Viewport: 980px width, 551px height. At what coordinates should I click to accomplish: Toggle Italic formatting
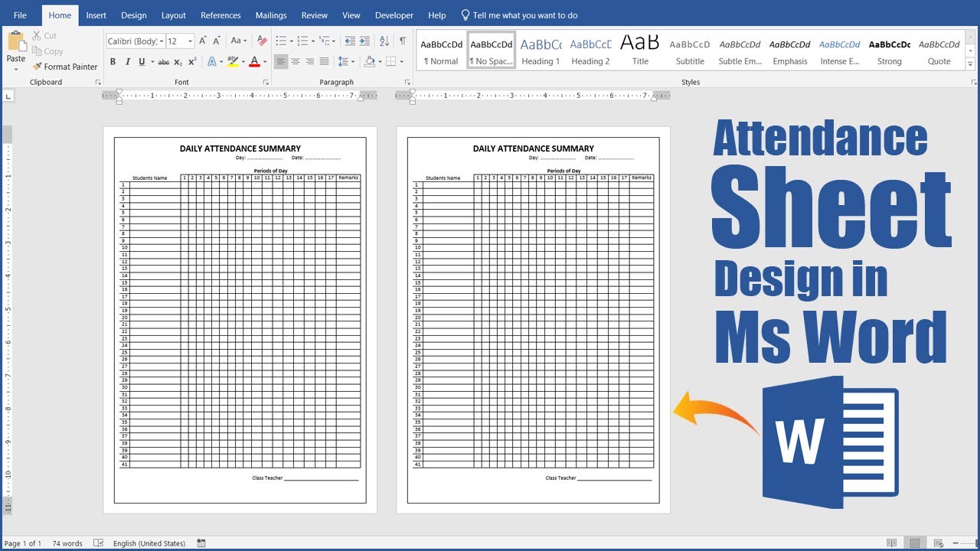click(x=127, y=62)
